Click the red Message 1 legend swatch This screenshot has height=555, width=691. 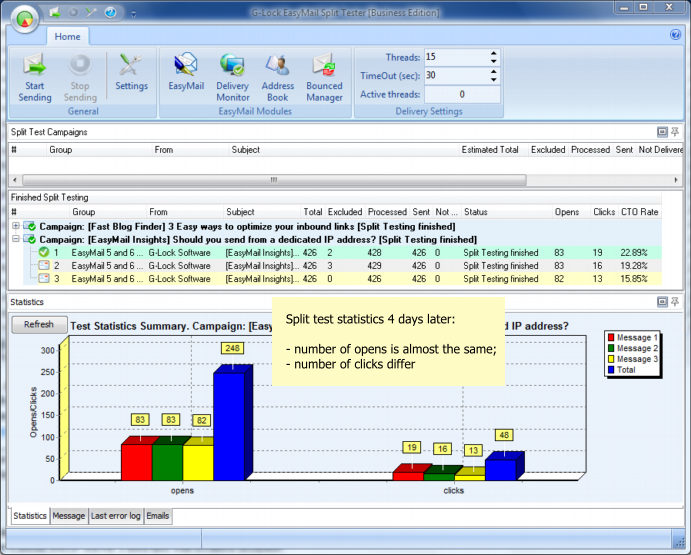coord(611,337)
